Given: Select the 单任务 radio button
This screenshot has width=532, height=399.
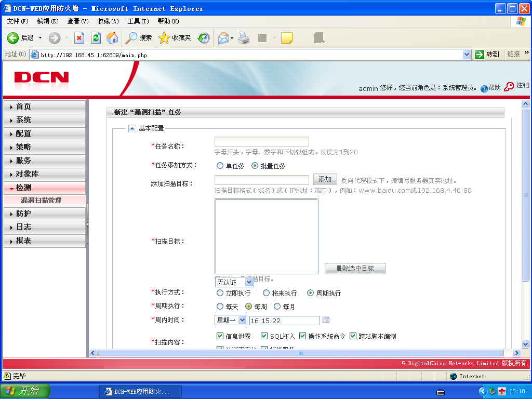Looking at the screenshot, I should point(220,166).
